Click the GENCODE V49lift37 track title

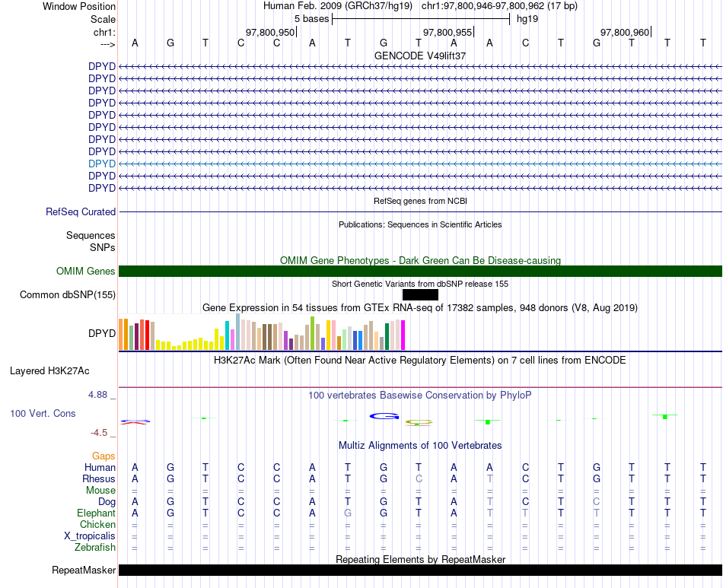(x=420, y=56)
